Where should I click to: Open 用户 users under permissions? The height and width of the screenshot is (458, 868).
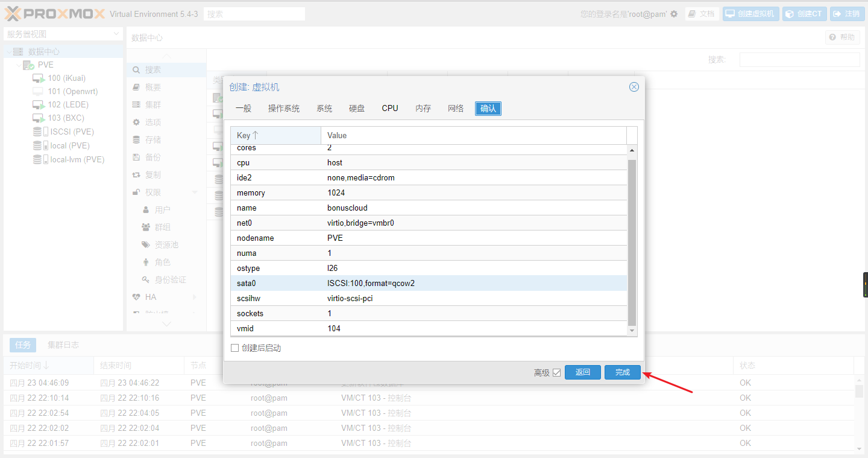point(166,210)
